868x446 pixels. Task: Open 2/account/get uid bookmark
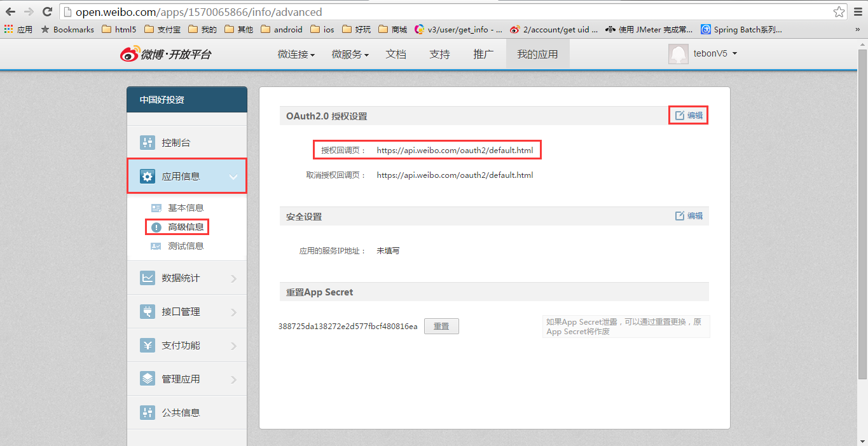pyautogui.click(x=554, y=29)
